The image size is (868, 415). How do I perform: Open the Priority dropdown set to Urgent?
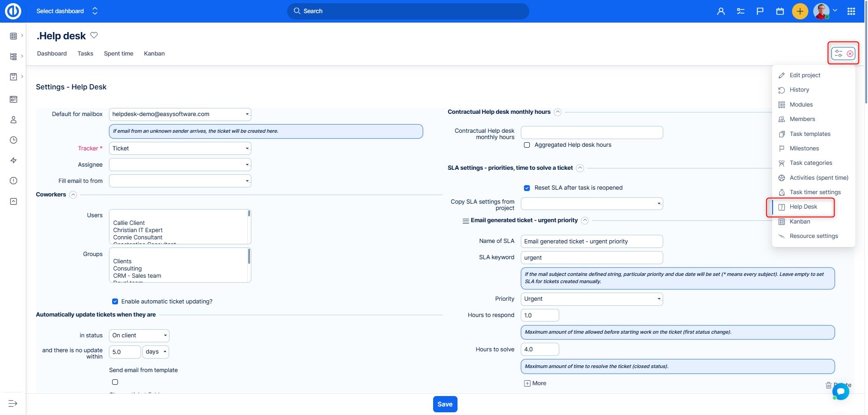[591, 299]
